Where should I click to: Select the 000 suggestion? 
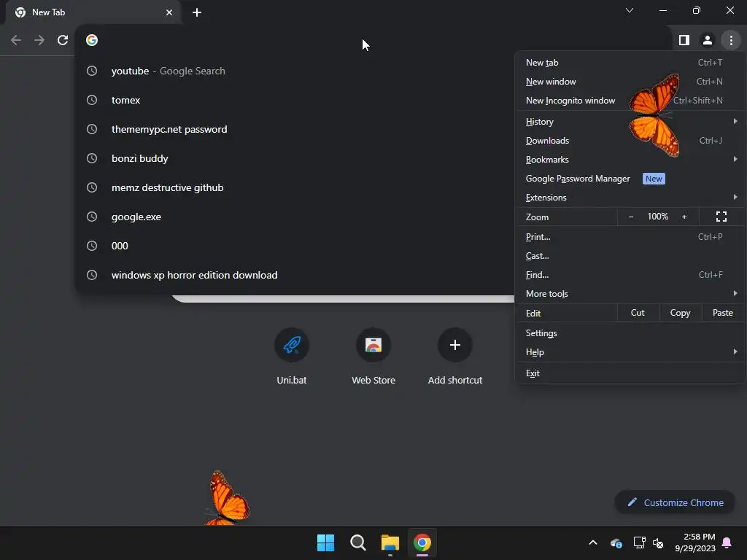(295, 246)
